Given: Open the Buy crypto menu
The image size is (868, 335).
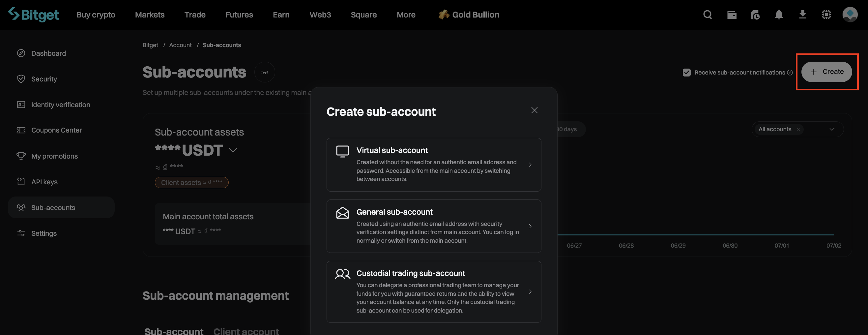Looking at the screenshot, I should click(x=96, y=15).
